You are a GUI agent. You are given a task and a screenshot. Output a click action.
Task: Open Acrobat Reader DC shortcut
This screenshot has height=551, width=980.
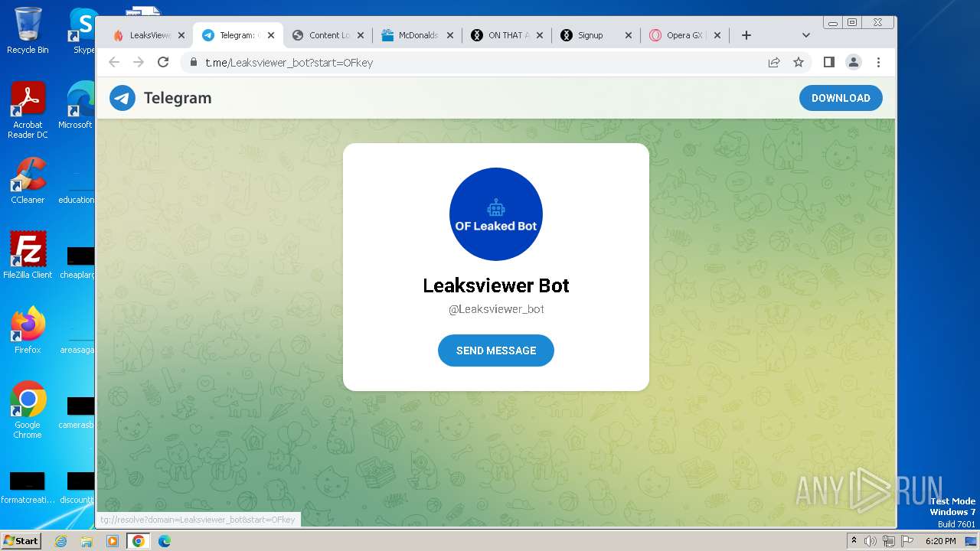(x=28, y=110)
